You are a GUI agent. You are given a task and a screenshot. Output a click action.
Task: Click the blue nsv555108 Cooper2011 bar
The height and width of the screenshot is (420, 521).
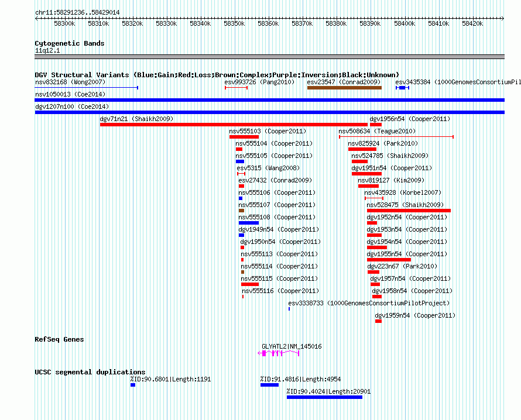249,223
